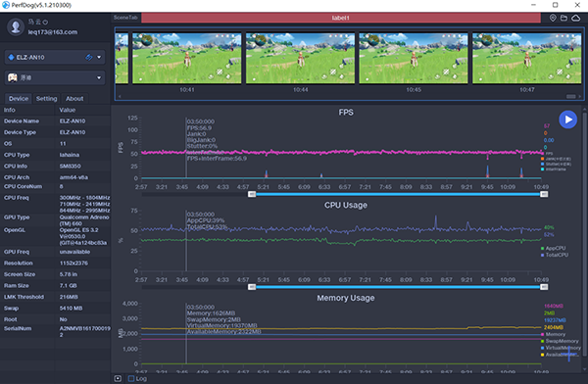Click the charts vertical scrollbar
Viewport: 588px width, 384px height.
point(584,234)
